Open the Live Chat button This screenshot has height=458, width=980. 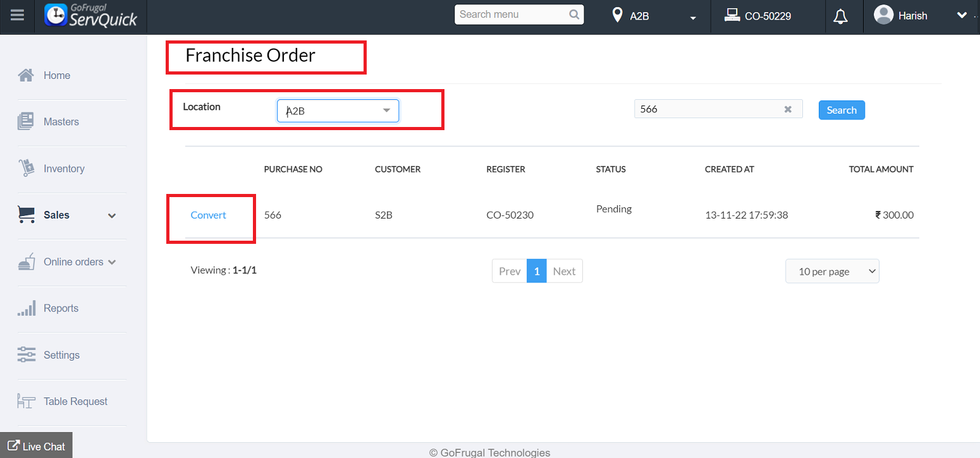36,446
